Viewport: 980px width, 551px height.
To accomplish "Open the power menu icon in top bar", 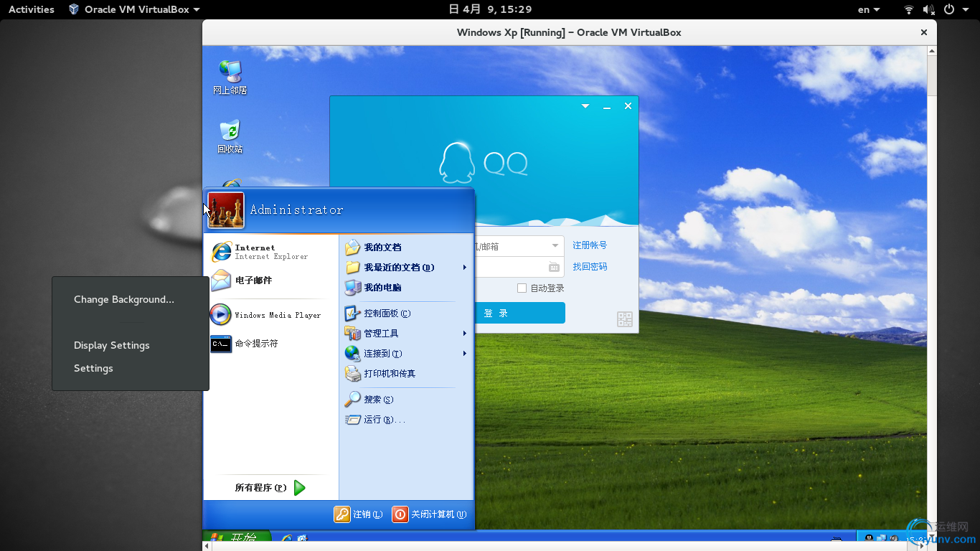I will pos(949,9).
